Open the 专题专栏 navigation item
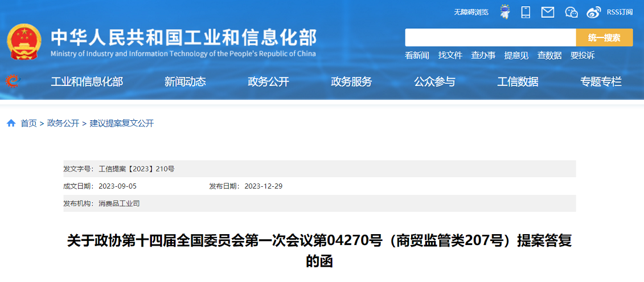 pyautogui.click(x=601, y=81)
